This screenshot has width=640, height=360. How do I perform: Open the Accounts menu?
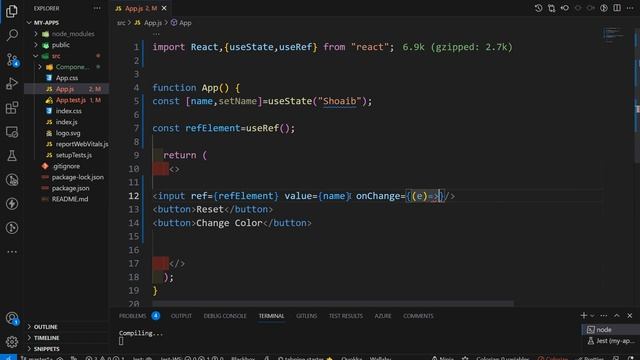coord(12,318)
